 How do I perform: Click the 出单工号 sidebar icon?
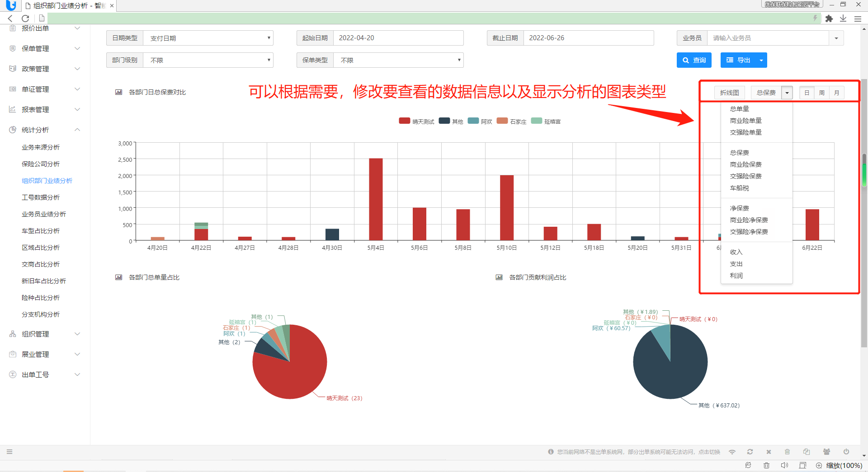[13, 374]
